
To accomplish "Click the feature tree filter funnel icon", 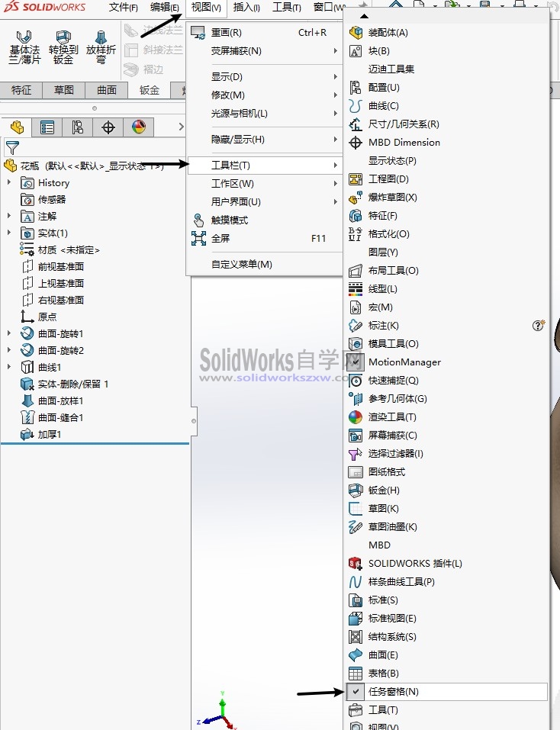I will (12, 147).
